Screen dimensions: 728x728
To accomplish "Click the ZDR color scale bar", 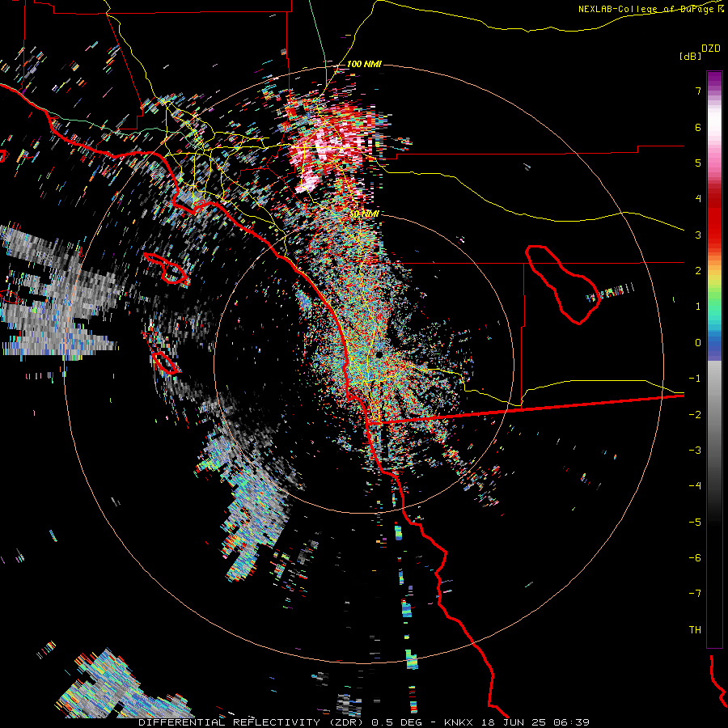I will click(x=714, y=359).
